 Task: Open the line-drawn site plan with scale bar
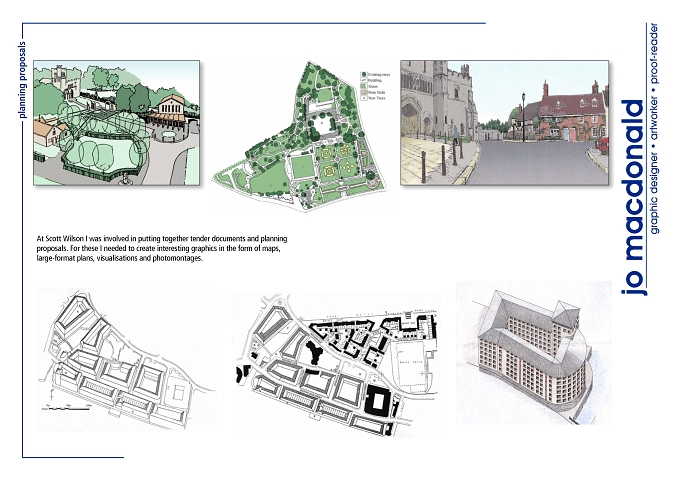(126, 360)
